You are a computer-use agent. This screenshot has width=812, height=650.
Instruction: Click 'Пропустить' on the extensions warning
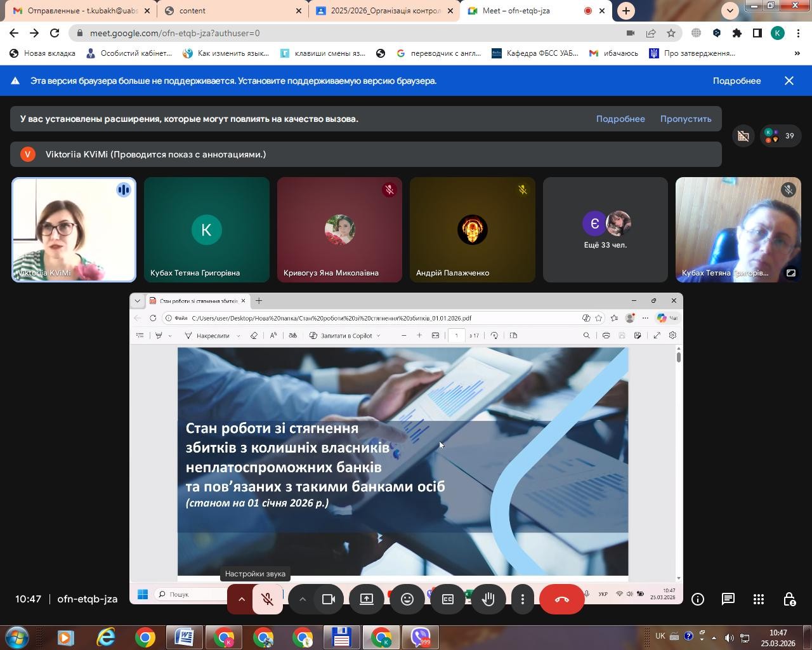pyautogui.click(x=685, y=119)
